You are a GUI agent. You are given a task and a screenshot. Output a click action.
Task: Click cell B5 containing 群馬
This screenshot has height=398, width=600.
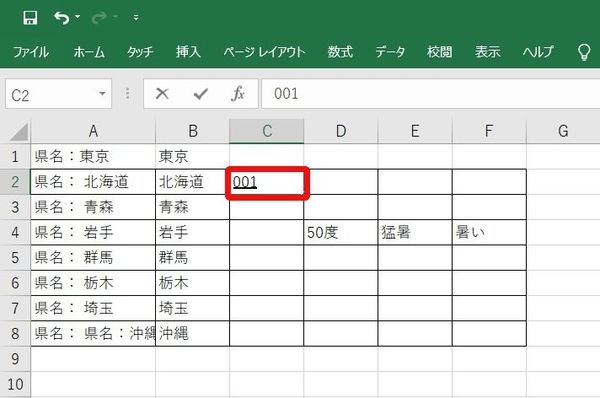[192, 258]
